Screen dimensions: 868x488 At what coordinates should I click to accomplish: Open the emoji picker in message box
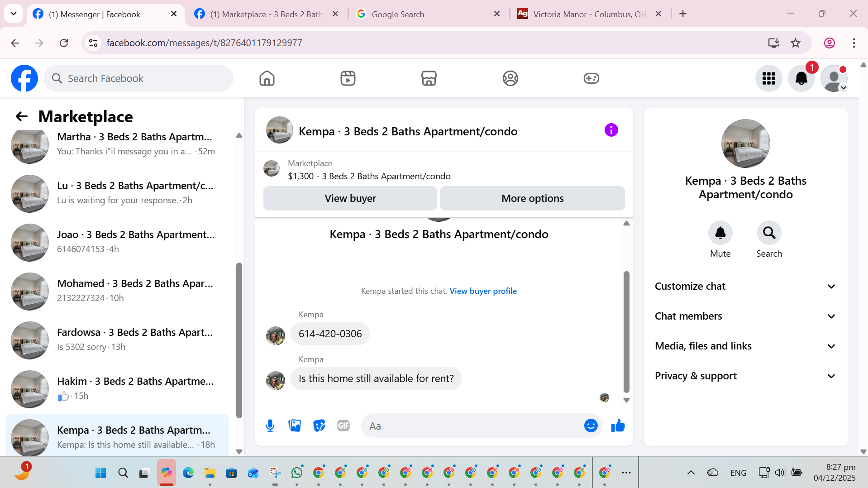click(x=591, y=426)
